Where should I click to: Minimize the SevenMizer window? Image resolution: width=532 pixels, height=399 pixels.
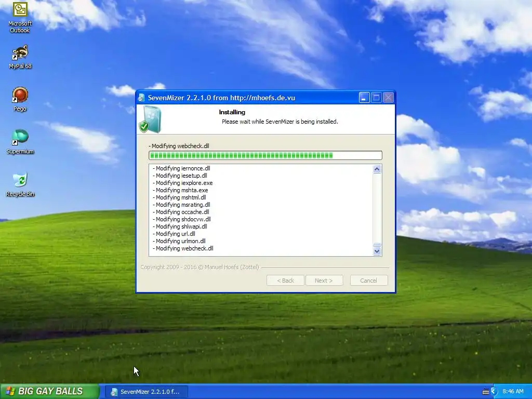pos(364,98)
